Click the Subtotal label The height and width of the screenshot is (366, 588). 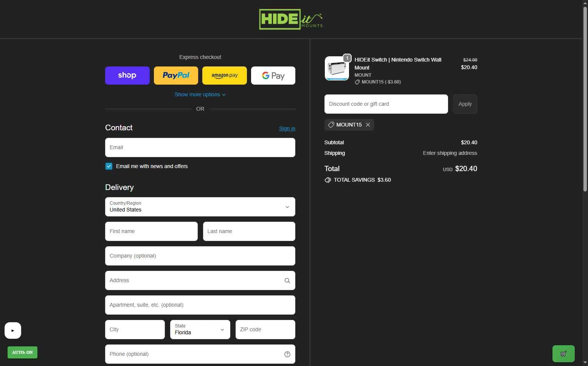point(334,142)
